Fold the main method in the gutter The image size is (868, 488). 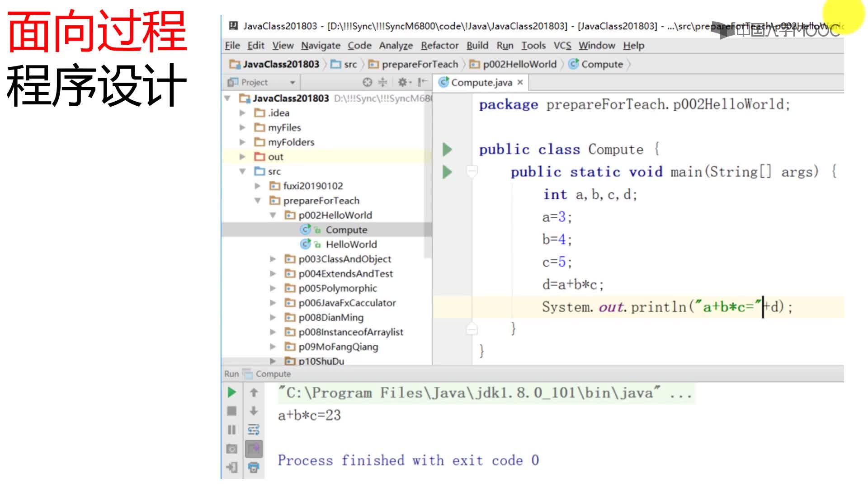coord(472,172)
